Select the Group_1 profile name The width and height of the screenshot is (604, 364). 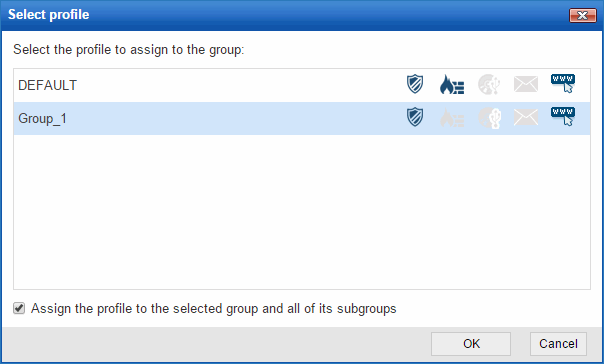42,119
